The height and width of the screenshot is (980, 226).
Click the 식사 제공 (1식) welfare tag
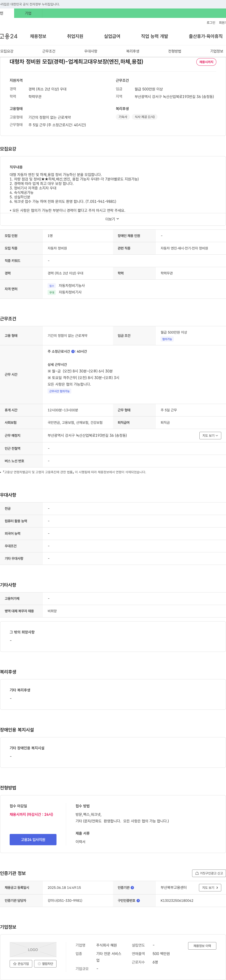(x=145, y=117)
